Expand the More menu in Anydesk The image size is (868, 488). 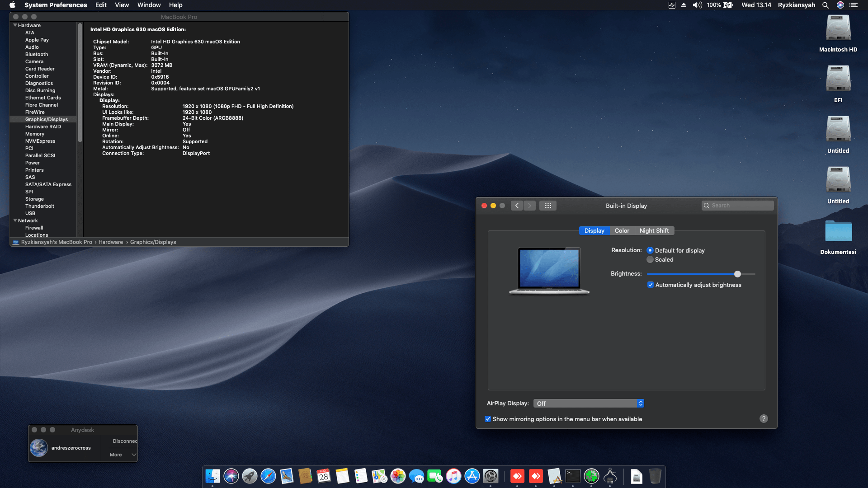pos(120,455)
